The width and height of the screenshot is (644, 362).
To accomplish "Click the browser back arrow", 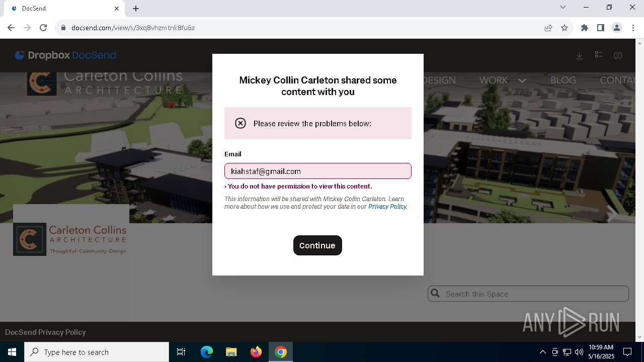I will point(11,28).
